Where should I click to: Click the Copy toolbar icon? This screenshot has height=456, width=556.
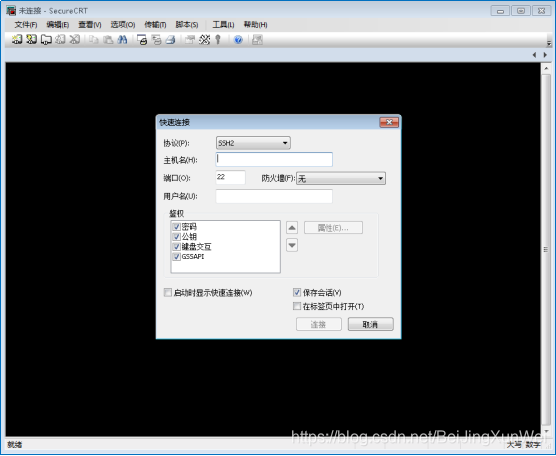click(x=93, y=39)
